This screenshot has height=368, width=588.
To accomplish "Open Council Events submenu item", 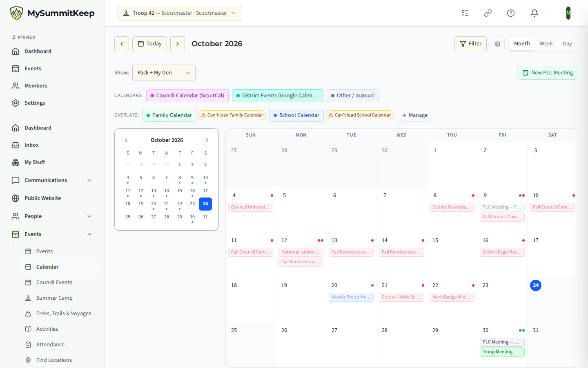I will click(x=59, y=283).
